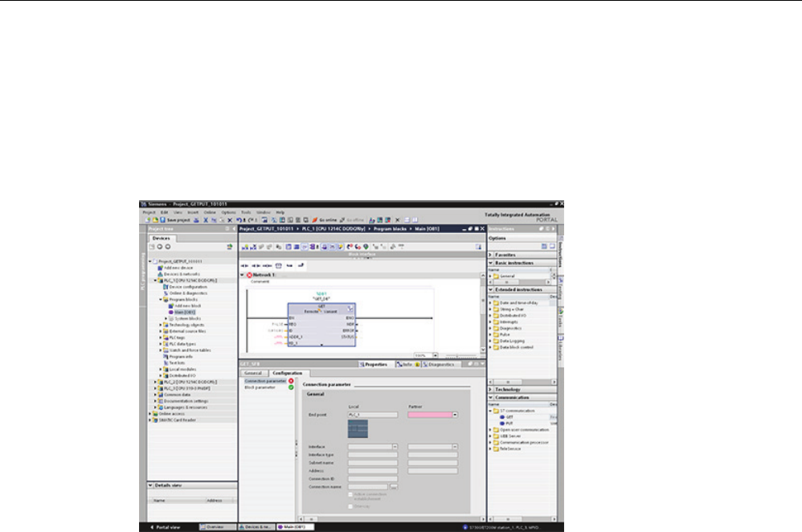Open the Project menu
Viewport: 802px width, 532px height.
(149, 212)
